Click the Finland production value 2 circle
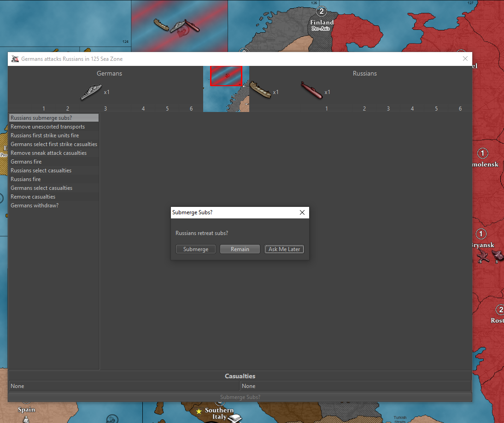 point(322,12)
